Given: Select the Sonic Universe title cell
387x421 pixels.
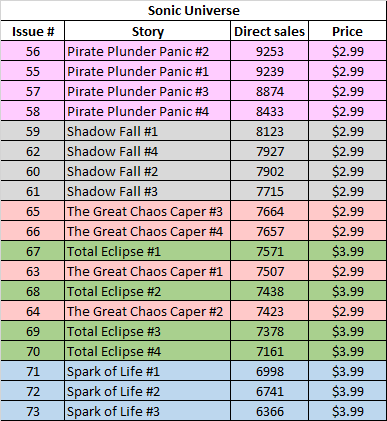Looking at the screenshot, I should coord(193,10).
